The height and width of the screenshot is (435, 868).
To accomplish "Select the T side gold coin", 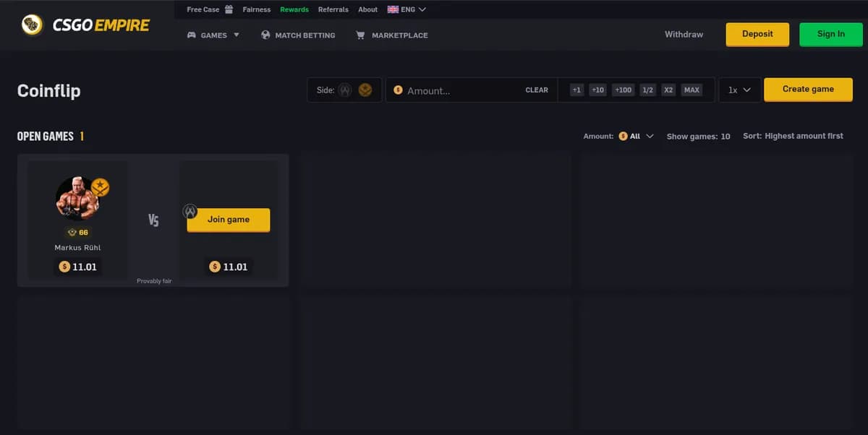I will pyautogui.click(x=365, y=90).
